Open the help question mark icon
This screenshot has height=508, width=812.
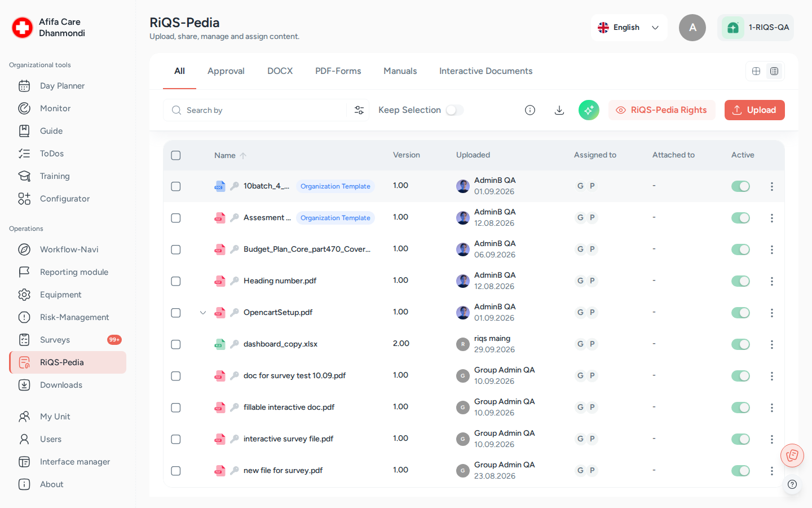tap(792, 484)
